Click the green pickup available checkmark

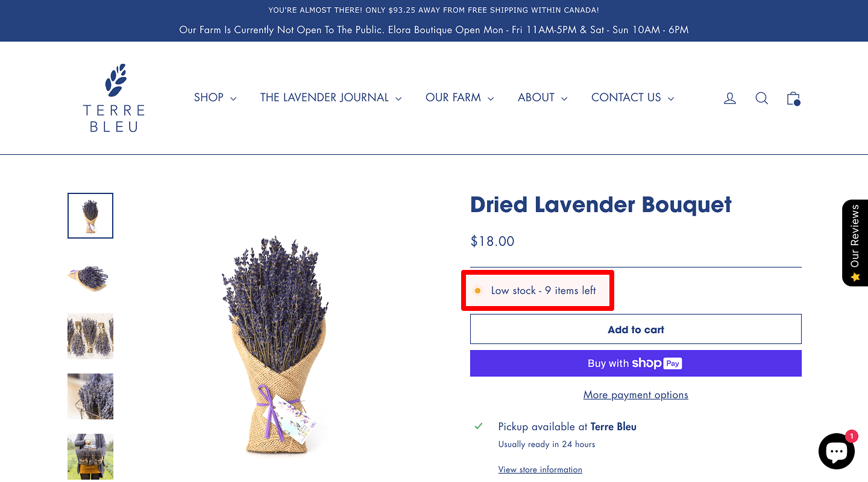[x=479, y=426]
